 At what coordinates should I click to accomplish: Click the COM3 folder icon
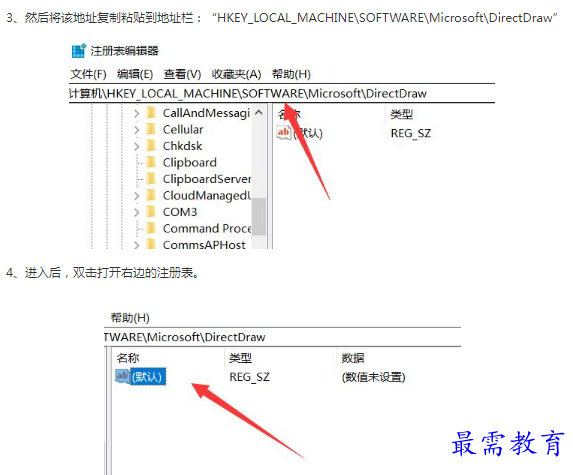(x=151, y=212)
